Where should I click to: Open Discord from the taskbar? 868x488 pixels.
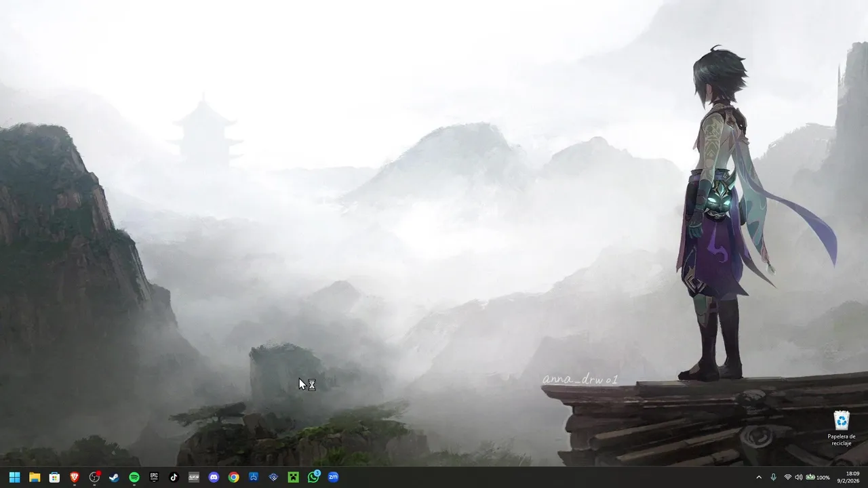pyautogui.click(x=214, y=477)
